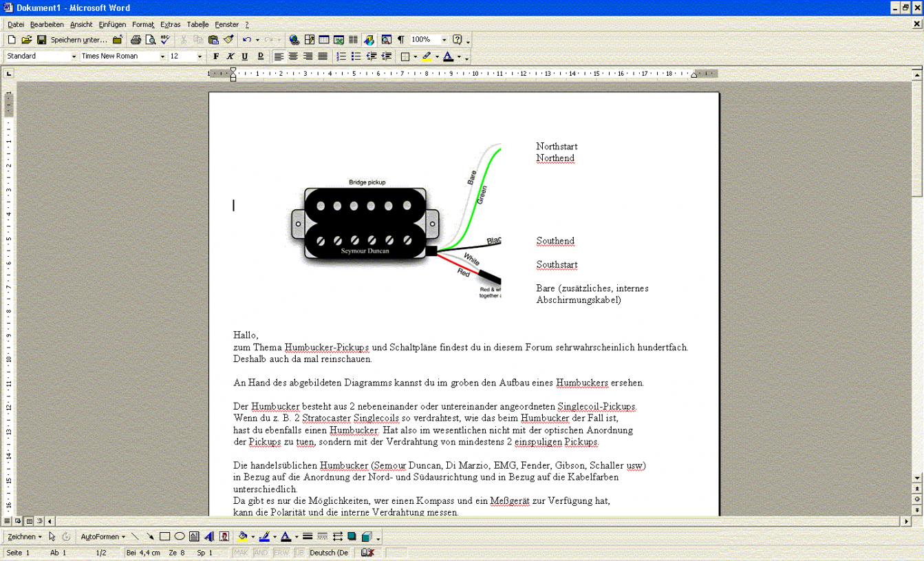The image size is (924, 561).
Task: Click the Speichern unter... button
Action: [x=79, y=40]
